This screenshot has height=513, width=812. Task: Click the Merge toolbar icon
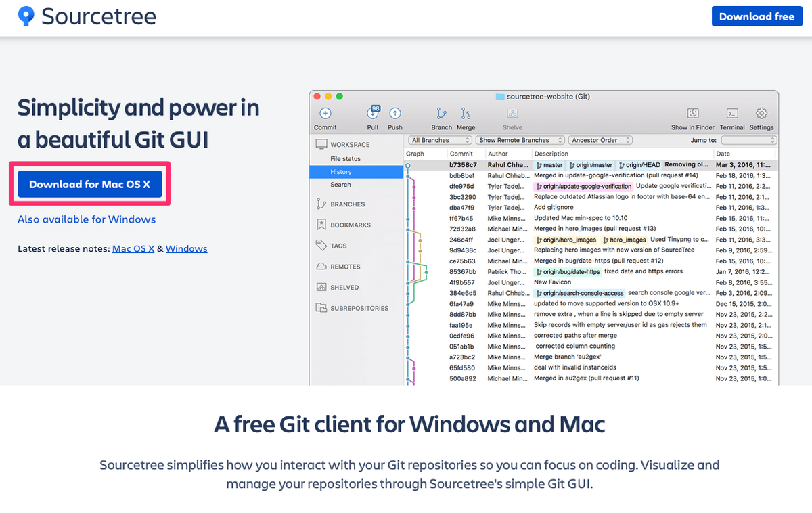pos(466,114)
